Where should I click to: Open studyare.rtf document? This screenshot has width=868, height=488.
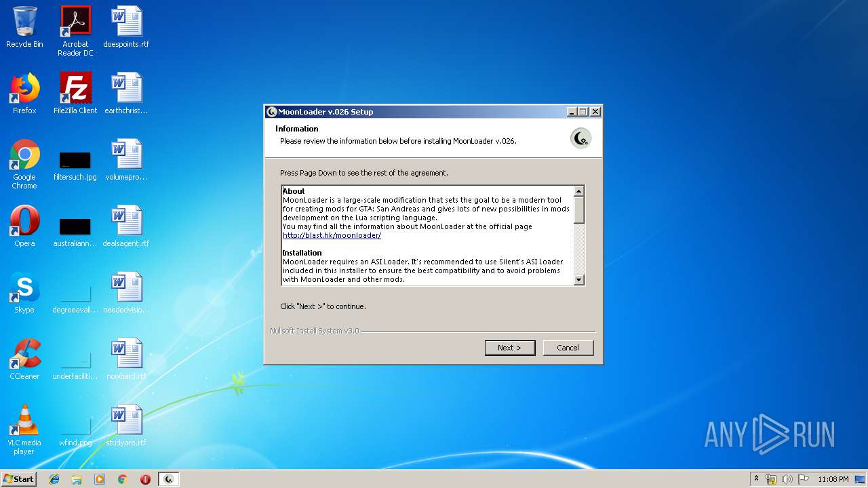click(126, 426)
